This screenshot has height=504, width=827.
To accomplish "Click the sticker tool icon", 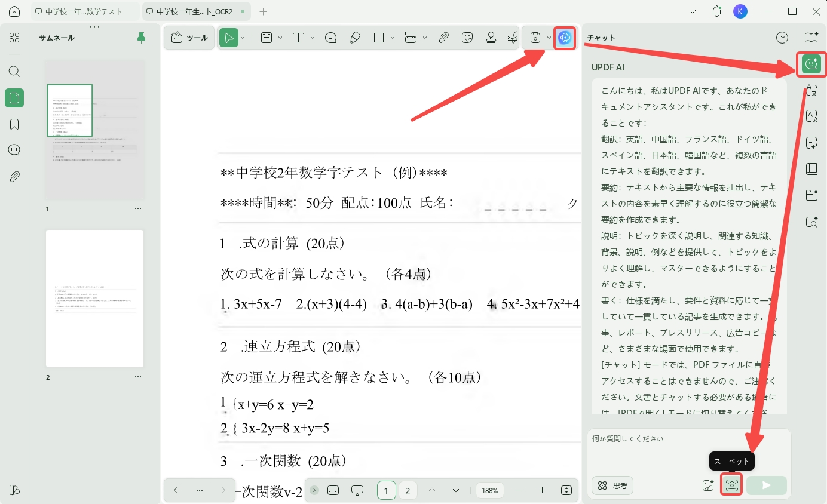I will point(467,38).
